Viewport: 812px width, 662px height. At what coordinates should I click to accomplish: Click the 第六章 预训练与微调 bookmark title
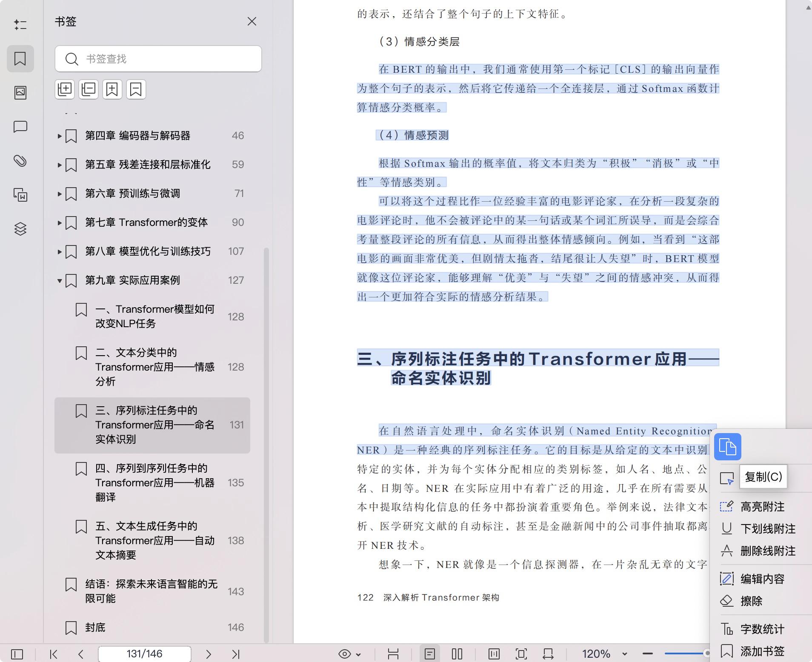point(132,194)
